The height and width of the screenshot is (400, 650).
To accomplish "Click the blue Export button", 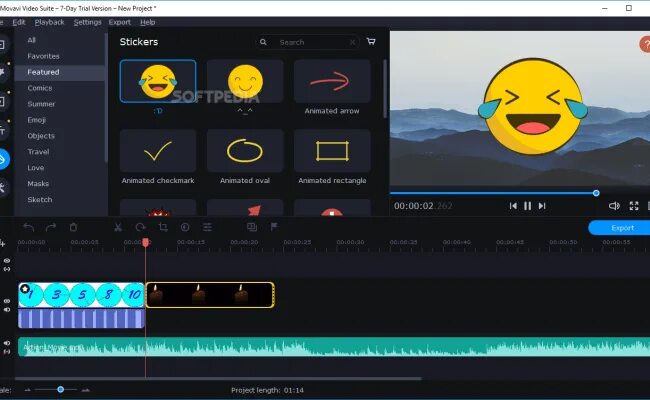I will point(619,228).
